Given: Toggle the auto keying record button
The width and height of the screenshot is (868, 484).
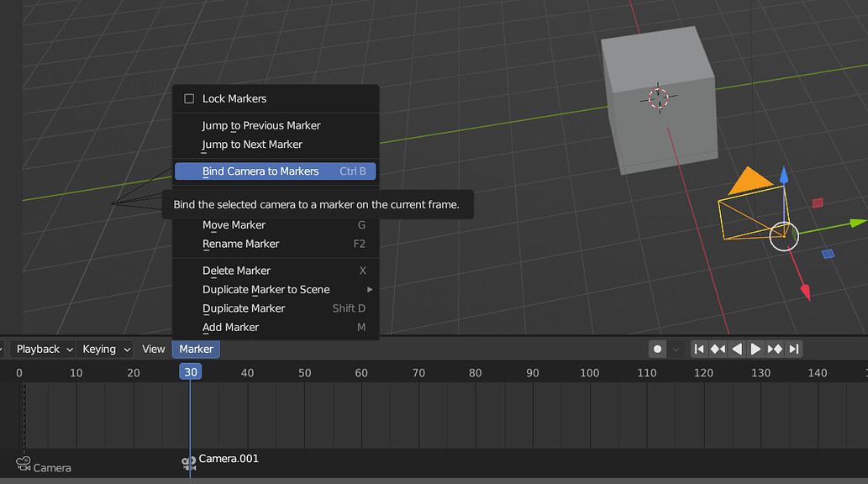Looking at the screenshot, I should (658, 349).
